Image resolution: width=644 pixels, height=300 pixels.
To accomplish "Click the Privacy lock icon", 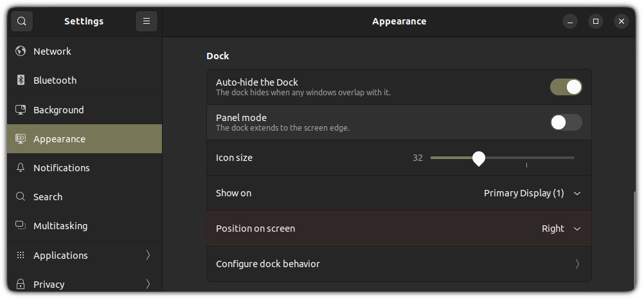I will click(x=21, y=284).
